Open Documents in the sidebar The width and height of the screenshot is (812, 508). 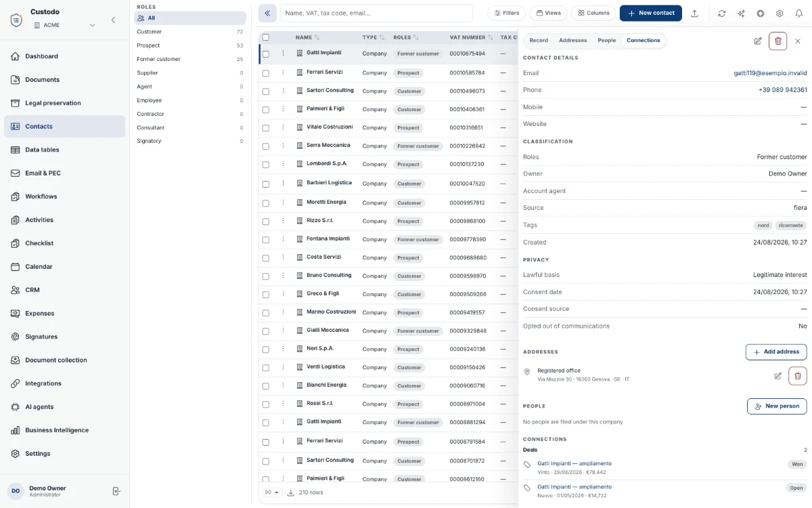click(65, 80)
